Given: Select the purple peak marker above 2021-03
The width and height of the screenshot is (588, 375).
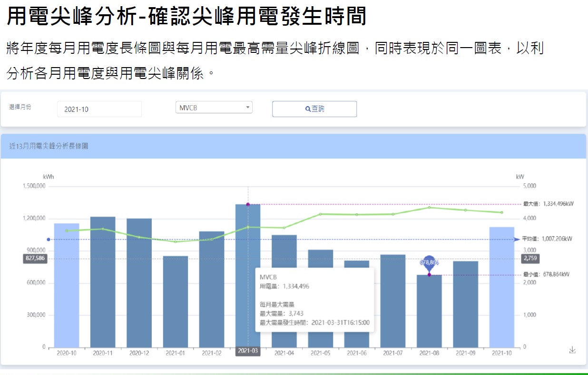Looking at the screenshot, I should click(x=248, y=204).
